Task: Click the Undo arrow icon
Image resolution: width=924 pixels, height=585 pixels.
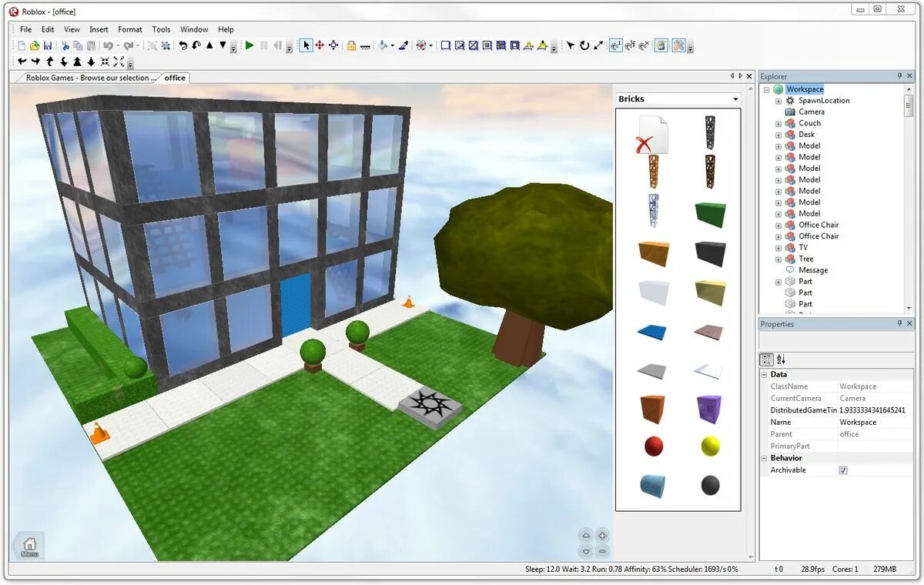Action: 108,45
